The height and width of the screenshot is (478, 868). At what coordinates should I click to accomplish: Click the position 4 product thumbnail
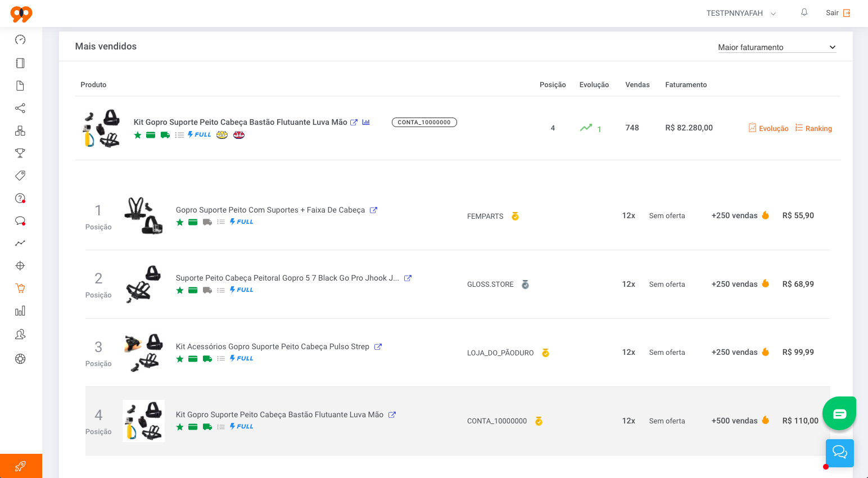point(144,421)
